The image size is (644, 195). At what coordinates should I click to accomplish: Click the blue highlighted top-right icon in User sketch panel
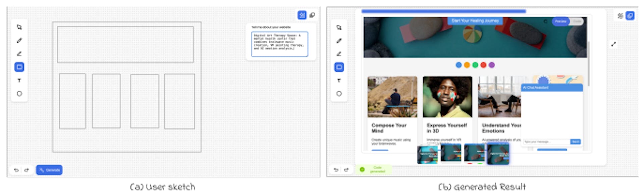302,15
